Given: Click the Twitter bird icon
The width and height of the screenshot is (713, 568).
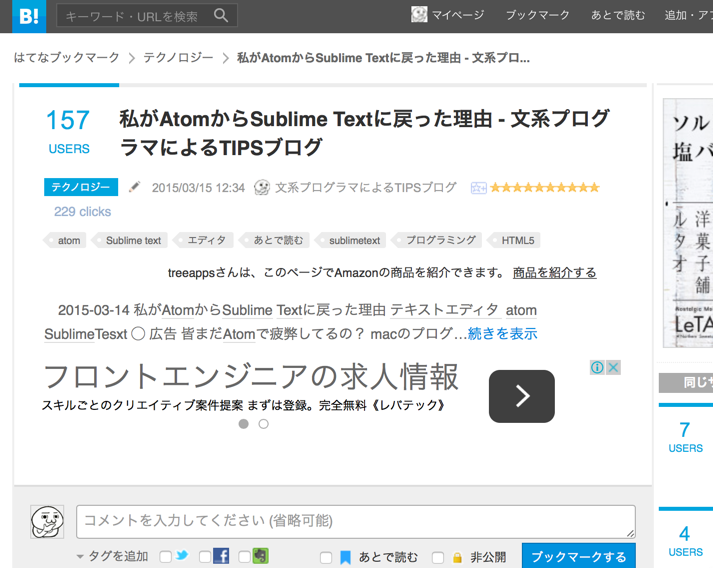Looking at the screenshot, I should 182,555.
